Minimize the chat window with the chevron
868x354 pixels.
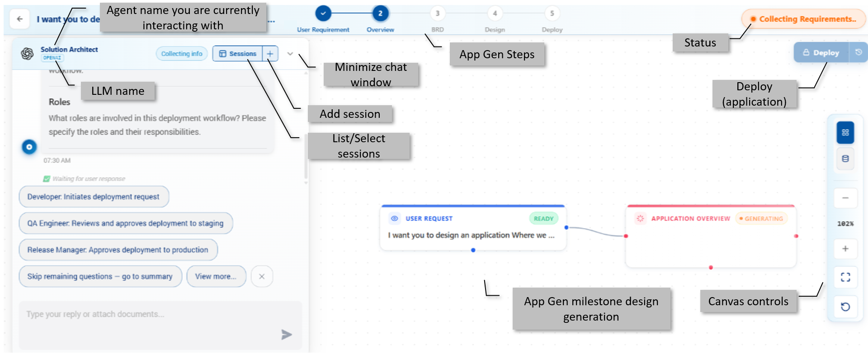coord(290,54)
